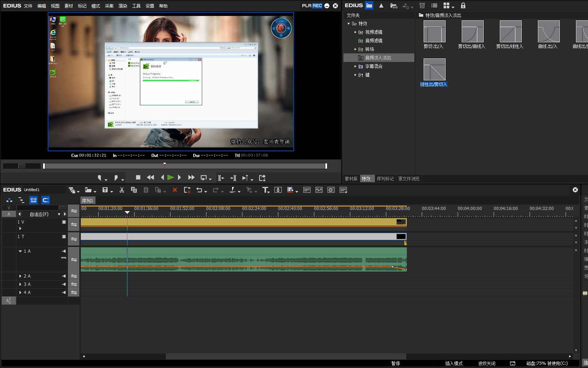Click the voice-over microphone icon
The image size is (588, 368).
[278, 190]
